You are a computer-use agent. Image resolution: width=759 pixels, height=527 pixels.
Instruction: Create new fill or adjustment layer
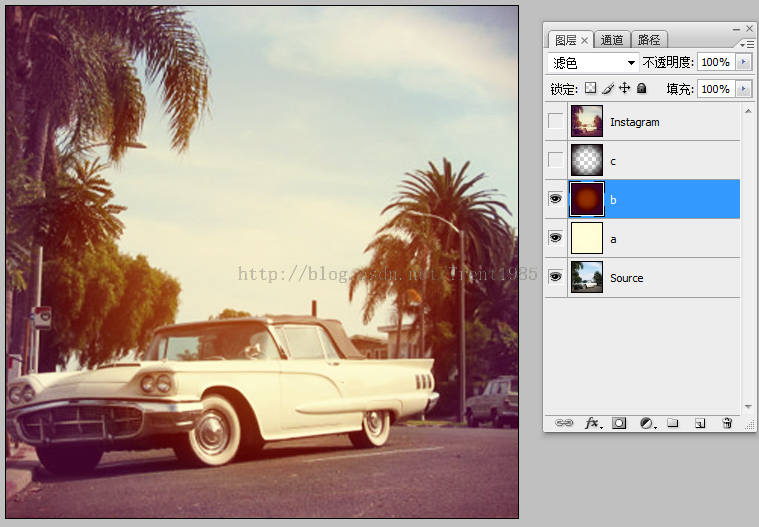[646, 423]
